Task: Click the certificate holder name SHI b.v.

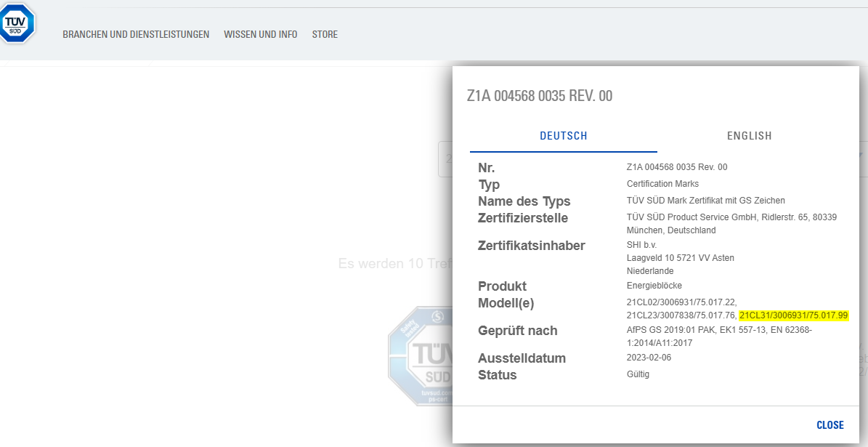Action: pyautogui.click(x=641, y=245)
